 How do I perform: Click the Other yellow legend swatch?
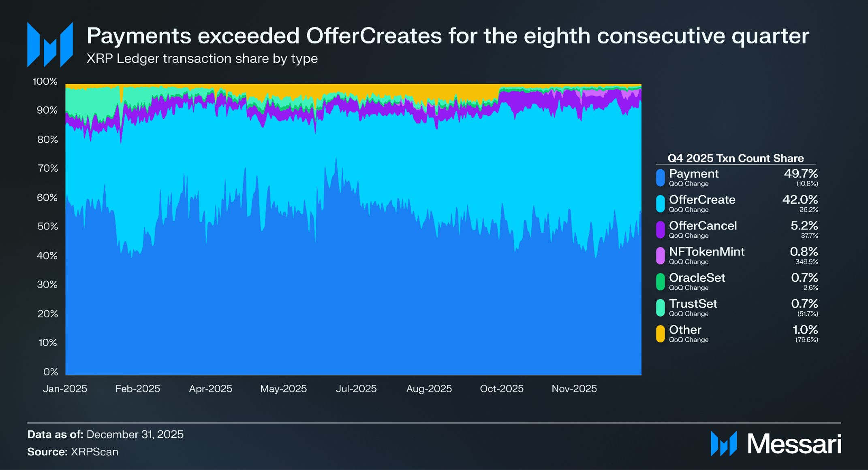click(660, 334)
